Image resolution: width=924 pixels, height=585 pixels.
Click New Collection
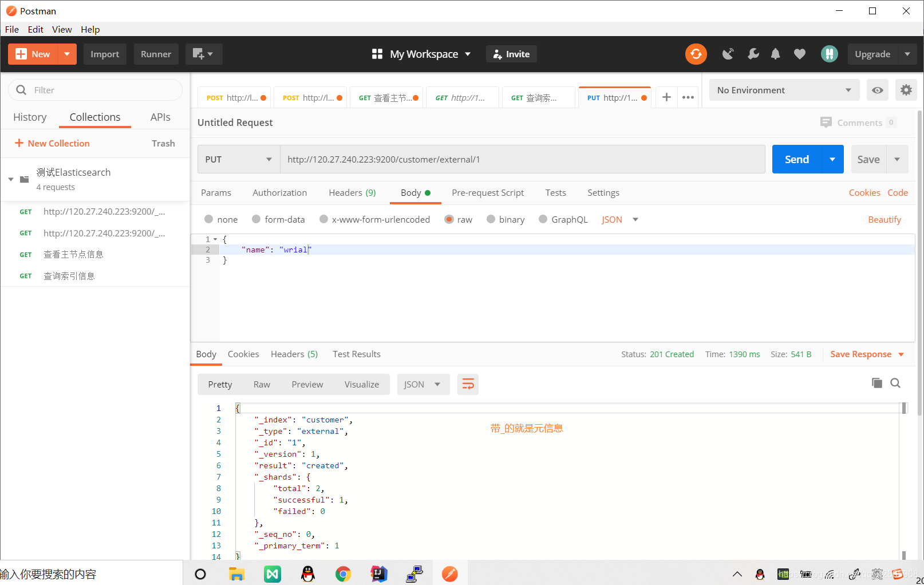(x=52, y=143)
